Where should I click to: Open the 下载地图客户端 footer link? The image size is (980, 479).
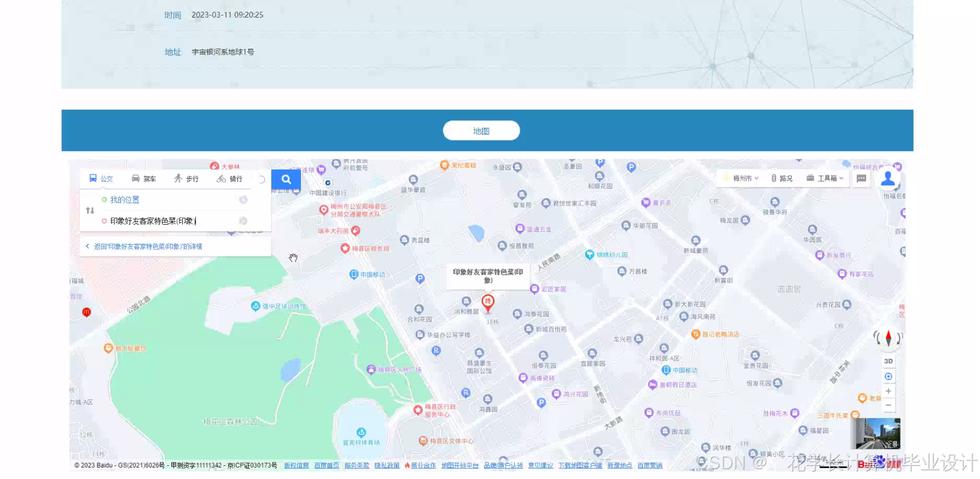(x=580, y=465)
